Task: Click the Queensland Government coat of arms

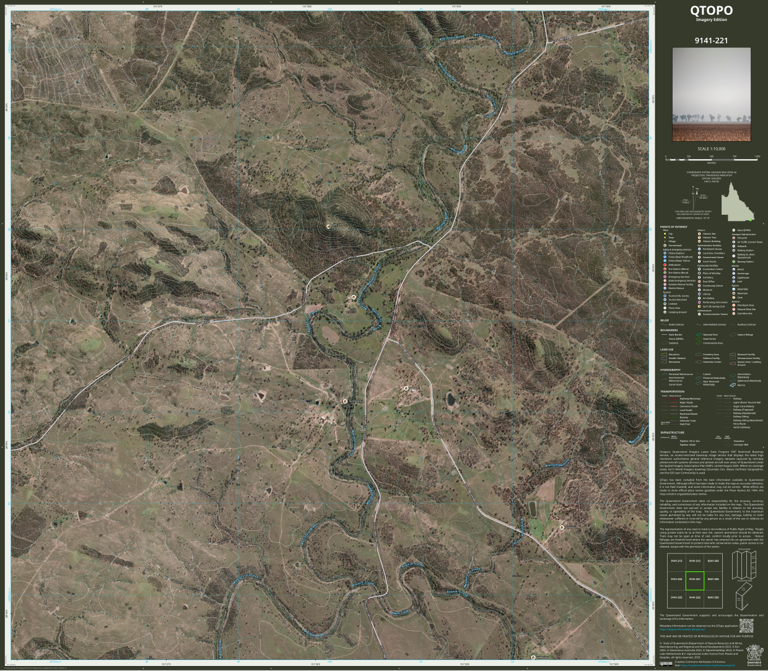Action: 755,655
